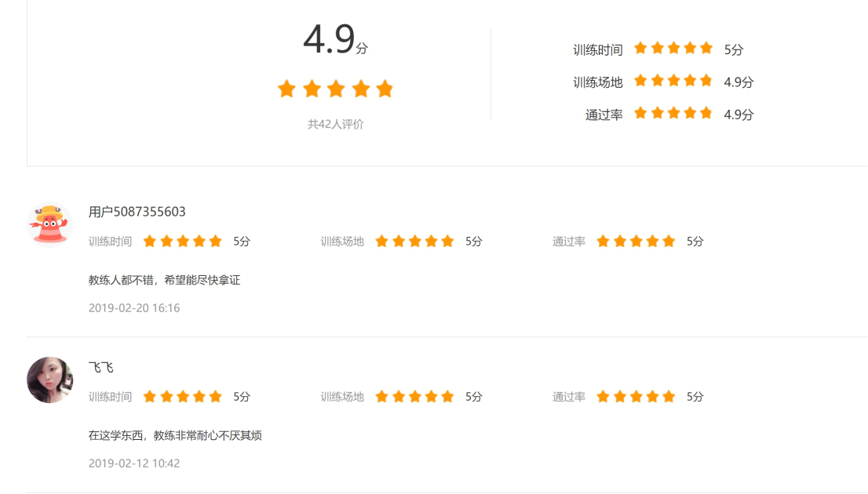Image resolution: width=868 pixels, height=494 pixels.
Task: Click the 2019-02-20 16:16 review timestamp
Action: point(134,308)
